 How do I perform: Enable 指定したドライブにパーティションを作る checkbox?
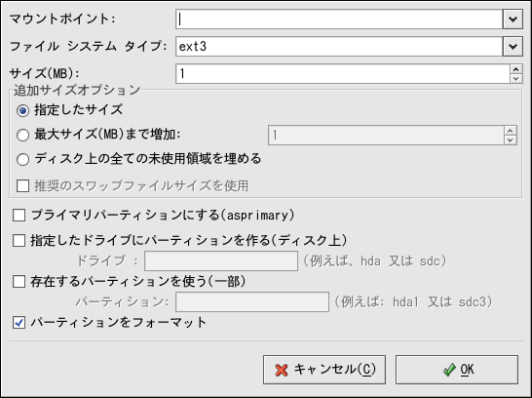coord(19,240)
